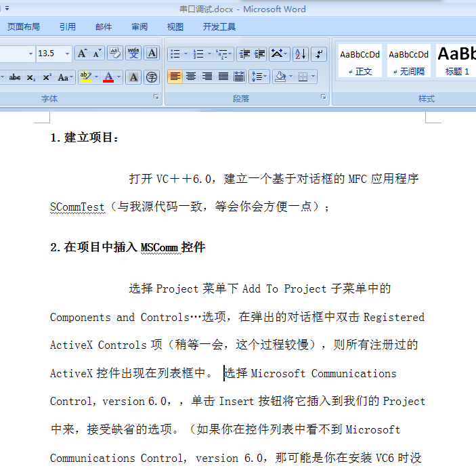476x470 pixels.
Task: Apply paragraph shading with the paint bucket icon
Action: coord(280,77)
